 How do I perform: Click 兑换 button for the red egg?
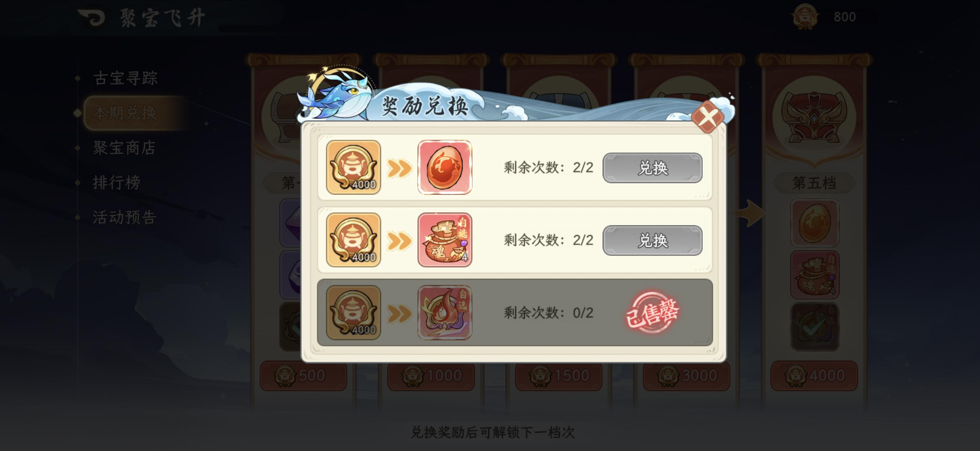pyautogui.click(x=653, y=168)
